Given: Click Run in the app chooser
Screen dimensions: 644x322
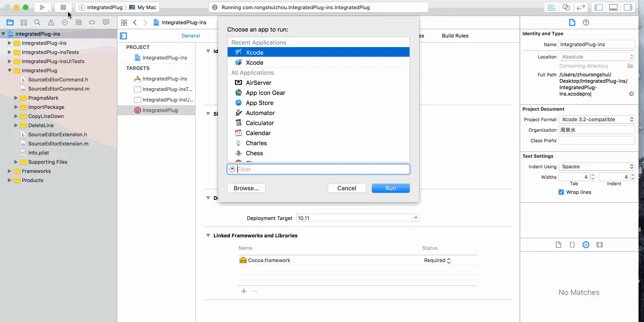Looking at the screenshot, I should click(391, 188).
